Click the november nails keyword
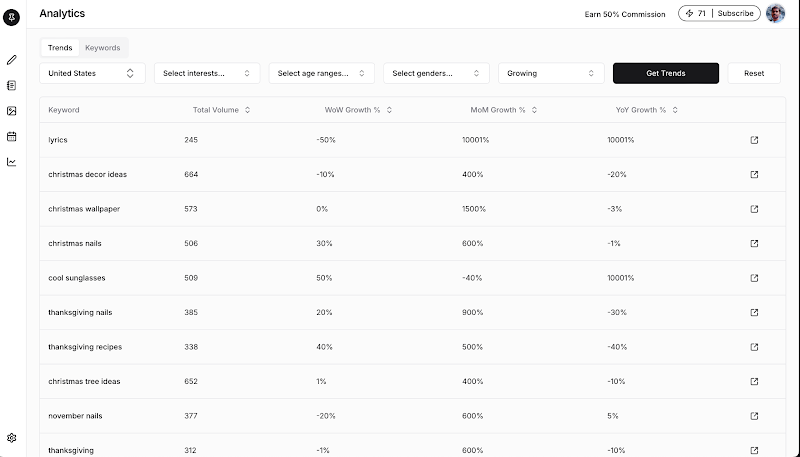This screenshot has height=457, width=800. tap(76, 416)
